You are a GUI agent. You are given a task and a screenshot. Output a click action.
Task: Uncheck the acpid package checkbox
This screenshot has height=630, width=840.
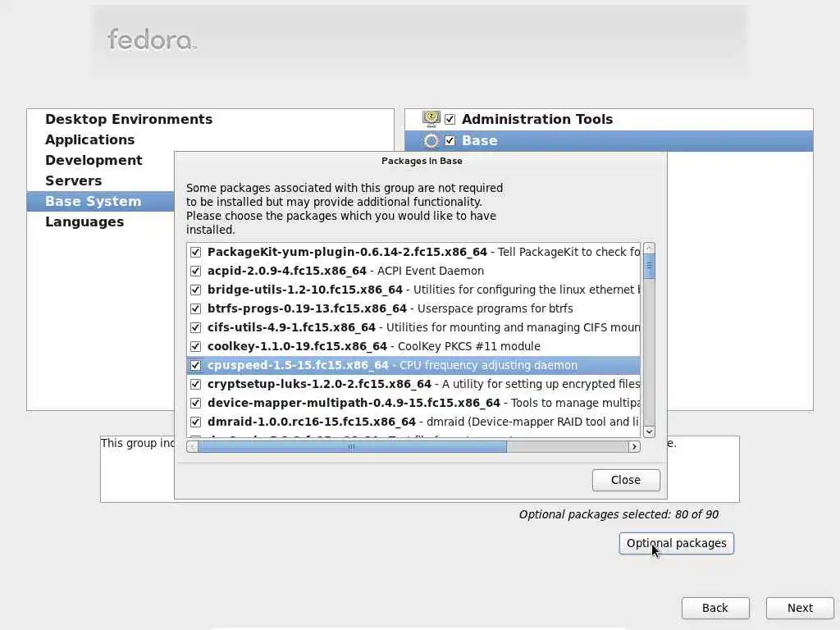[195, 271]
